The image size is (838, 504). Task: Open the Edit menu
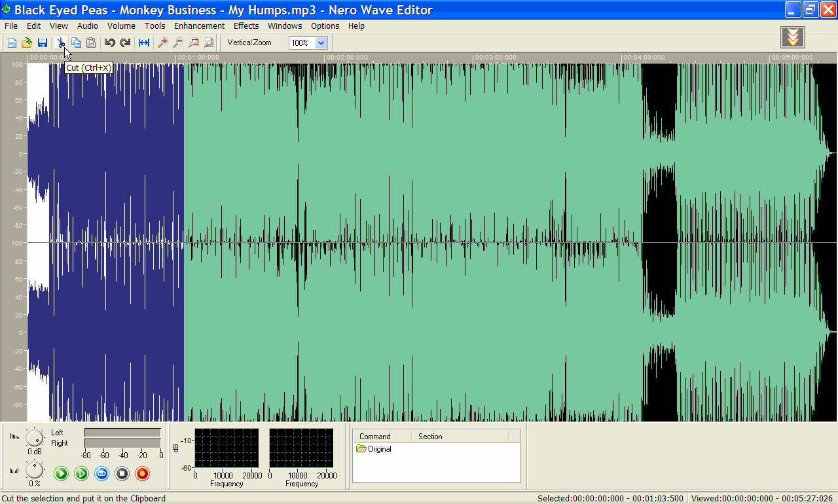click(x=34, y=26)
